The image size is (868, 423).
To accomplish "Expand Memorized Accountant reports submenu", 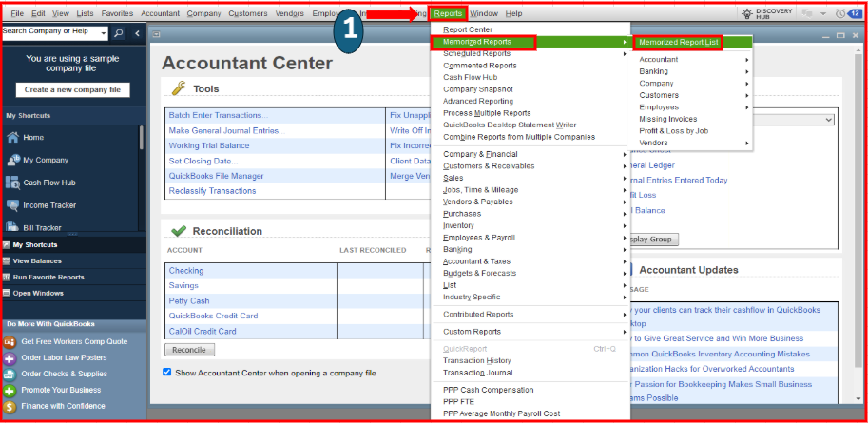I will [x=690, y=59].
